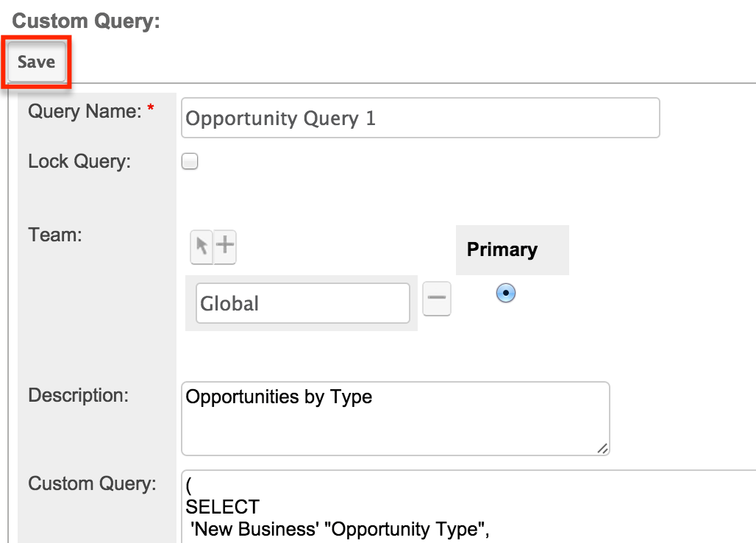
Task: Open the team selector arrow icon
Action: point(202,247)
